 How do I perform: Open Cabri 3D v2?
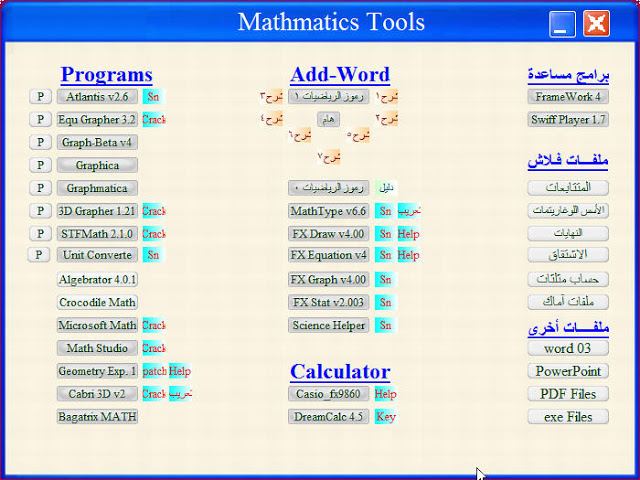(x=97, y=394)
